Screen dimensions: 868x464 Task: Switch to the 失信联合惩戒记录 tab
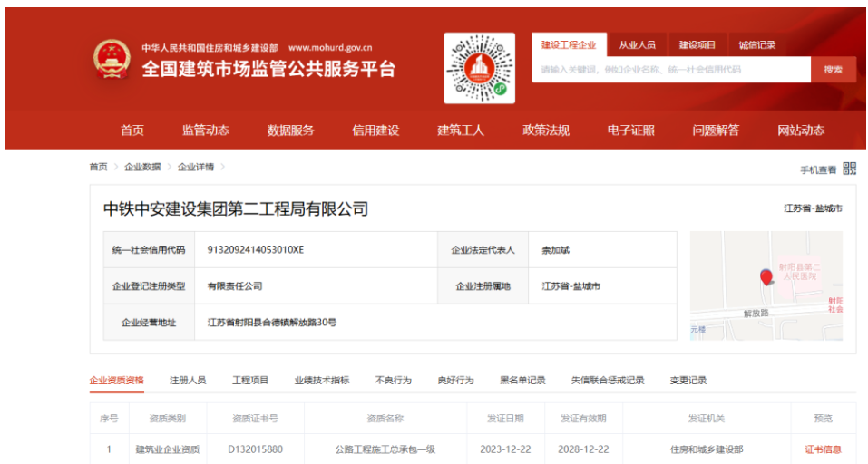click(x=608, y=380)
